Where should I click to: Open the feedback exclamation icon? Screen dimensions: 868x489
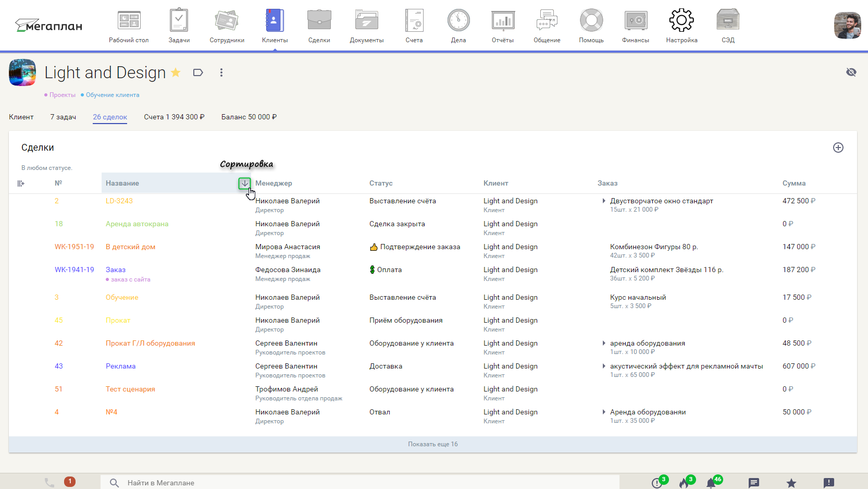(x=829, y=483)
